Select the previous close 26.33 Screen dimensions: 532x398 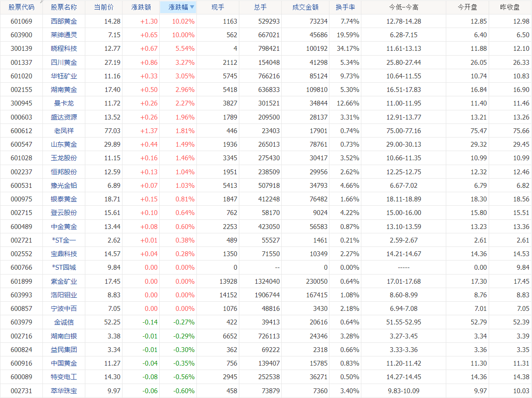click(521, 62)
